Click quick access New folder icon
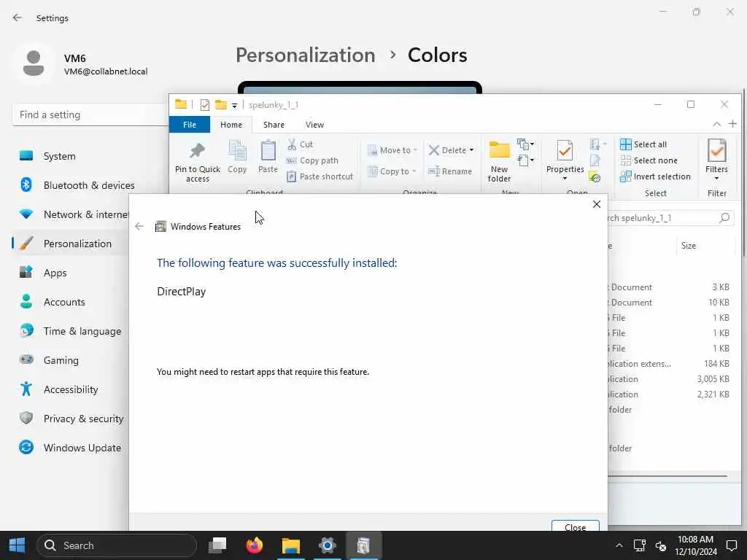Viewport: 747px width, 560px height. [220, 105]
